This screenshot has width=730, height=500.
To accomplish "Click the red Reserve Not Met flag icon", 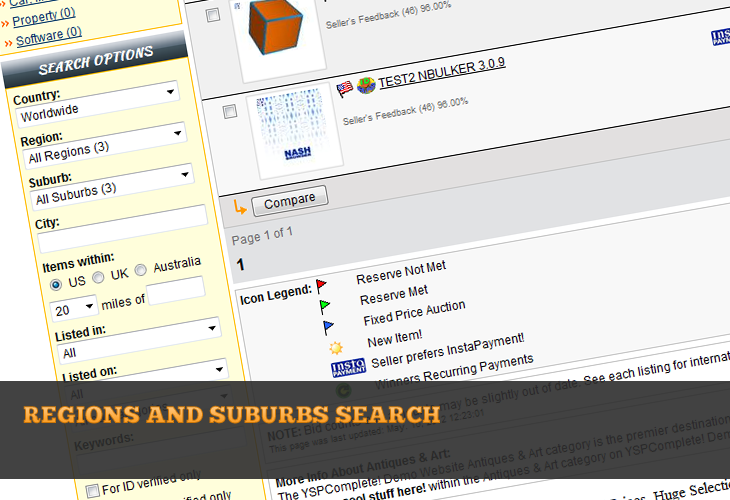I will pos(321,286).
